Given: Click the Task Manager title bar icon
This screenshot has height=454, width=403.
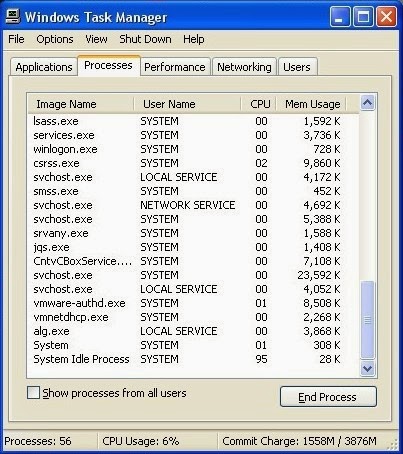Looking at the screenshot, I should [13, 17].
